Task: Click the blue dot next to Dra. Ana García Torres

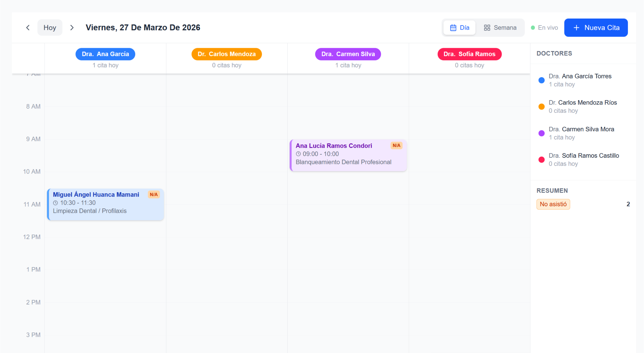Action: pyautogui.click(x=541, y=80)
